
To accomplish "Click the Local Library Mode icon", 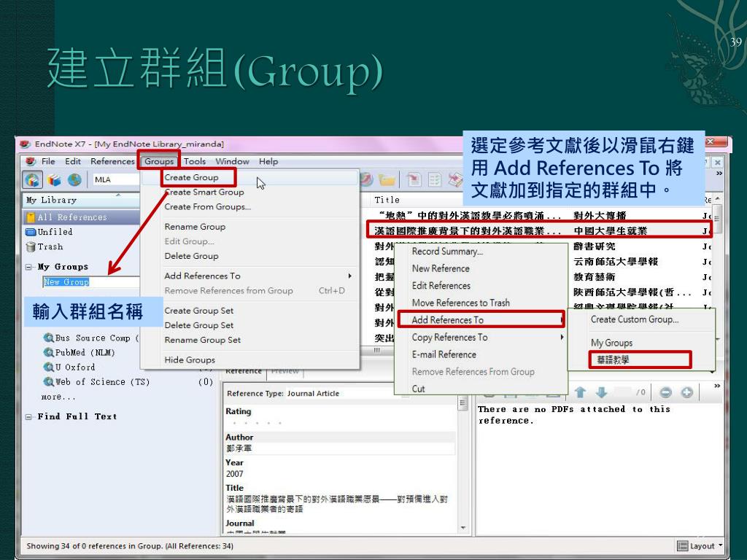I will (x=32, y=180).
